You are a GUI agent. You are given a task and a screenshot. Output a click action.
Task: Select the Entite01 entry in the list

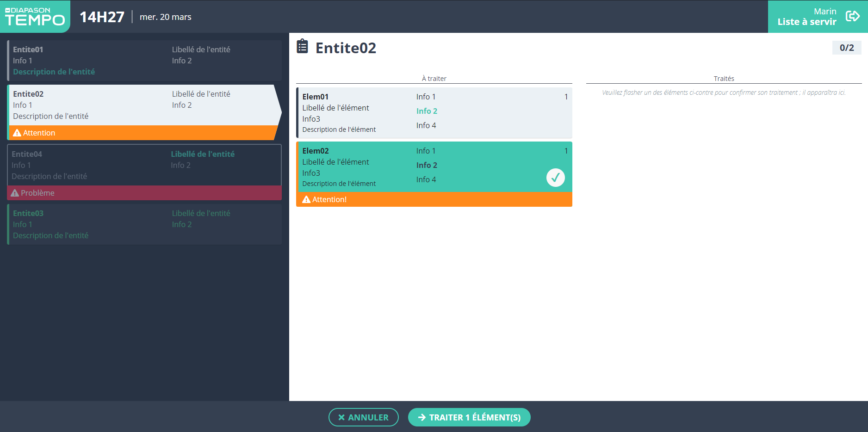click(x=144, y=61)
